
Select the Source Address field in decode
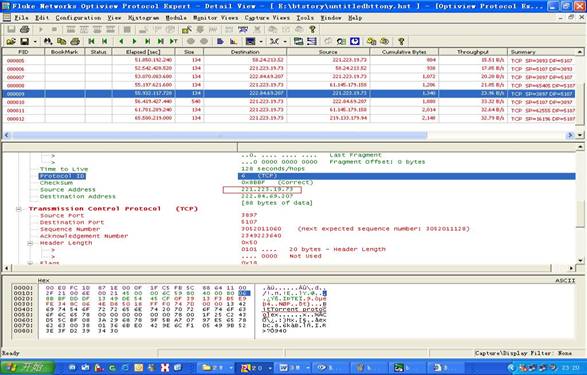tap(68, 190)
